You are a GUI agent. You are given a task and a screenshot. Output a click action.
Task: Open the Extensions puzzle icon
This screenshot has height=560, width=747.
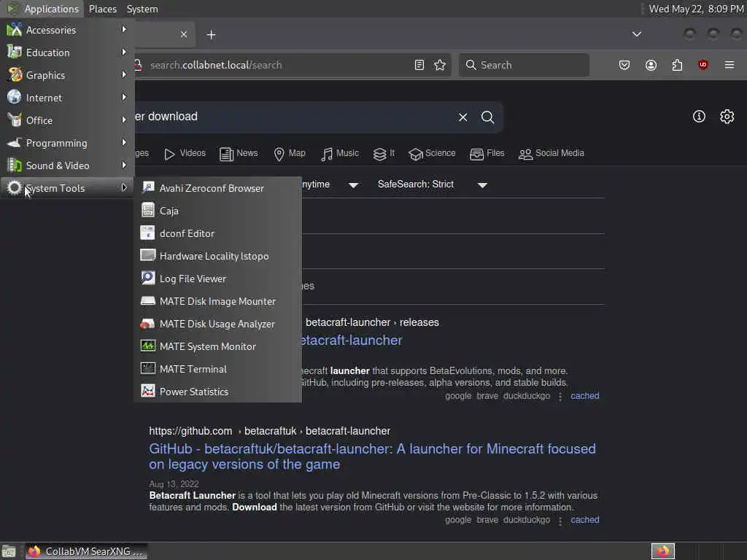tap(677, 65)
